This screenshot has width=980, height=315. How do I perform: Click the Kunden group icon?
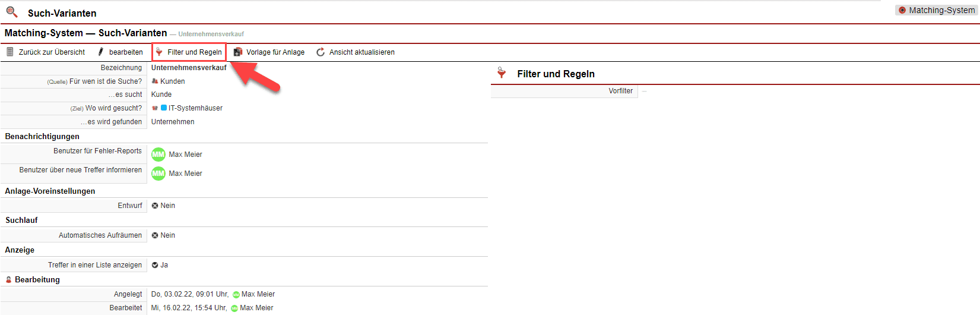pos(155,81)
